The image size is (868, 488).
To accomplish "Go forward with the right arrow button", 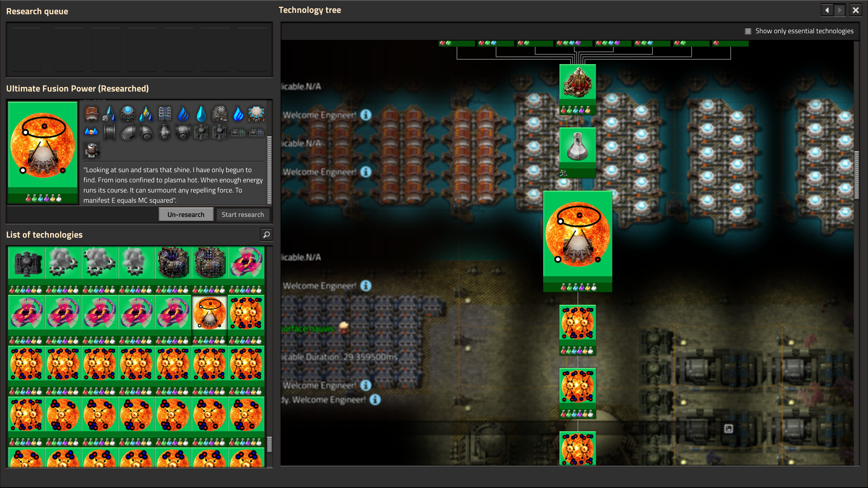I will click(840, 10).
